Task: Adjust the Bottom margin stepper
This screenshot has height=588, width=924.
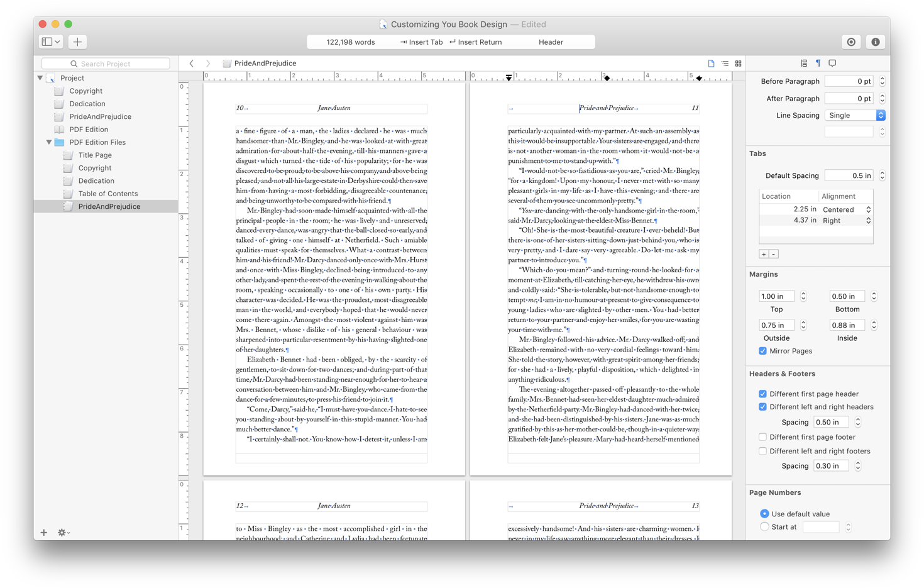Action: [874, 296]
